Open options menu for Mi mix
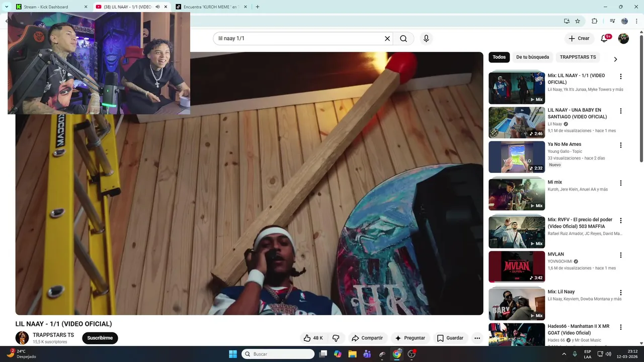This screenshot has width=644, height=362. pyautogui.click(x=620, y=183)
